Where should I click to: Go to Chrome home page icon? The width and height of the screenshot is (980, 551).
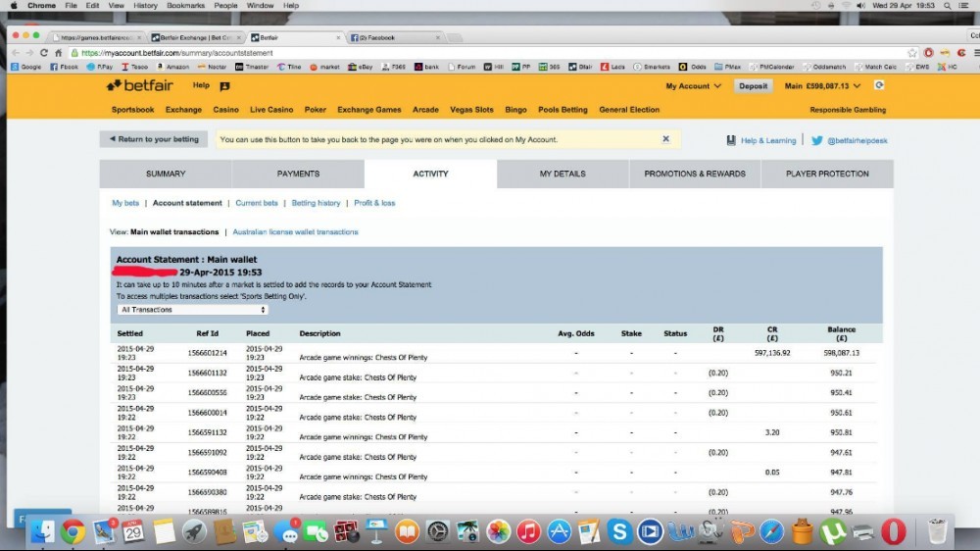(59, 53)
